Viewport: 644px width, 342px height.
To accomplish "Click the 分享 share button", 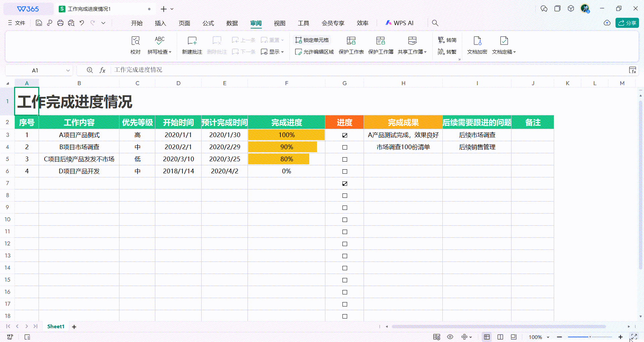I will [x=627, y=23].
